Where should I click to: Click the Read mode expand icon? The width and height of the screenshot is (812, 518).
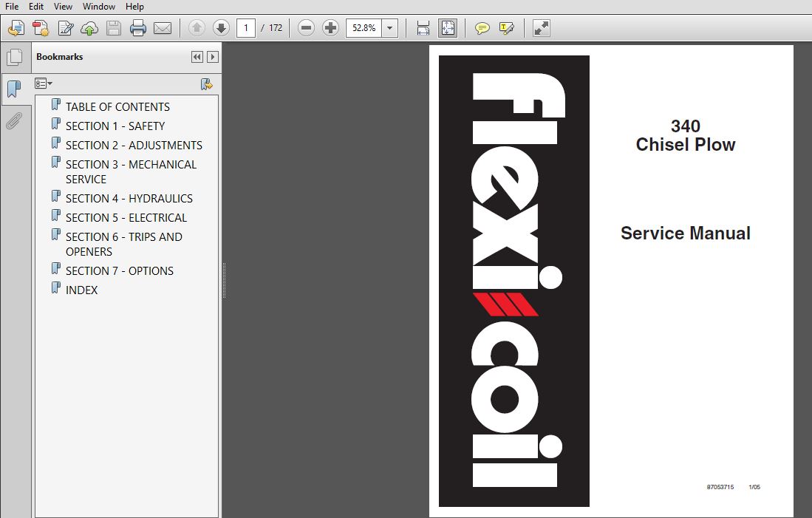(541, 28)
